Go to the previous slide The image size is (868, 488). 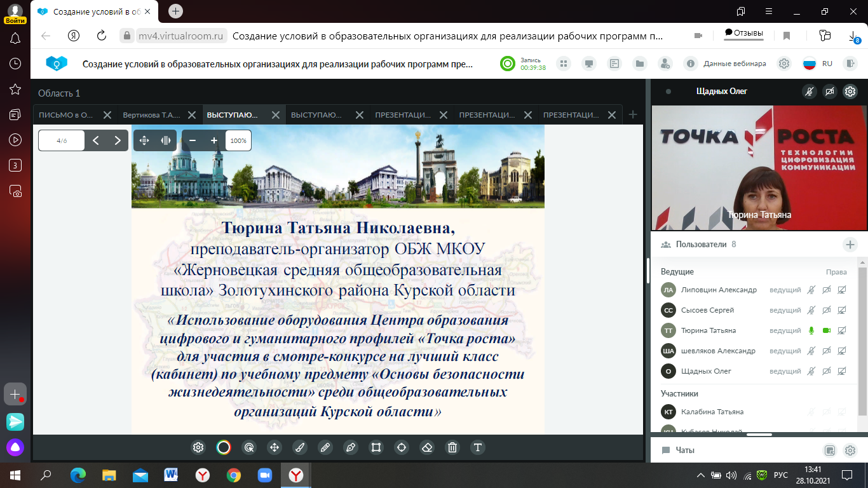click(x=95, y=140)
